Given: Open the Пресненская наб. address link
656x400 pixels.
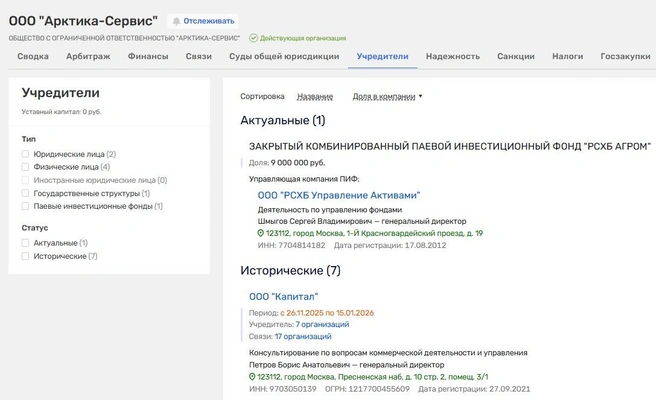Looking at the screenshot, I should click(373, 377).
